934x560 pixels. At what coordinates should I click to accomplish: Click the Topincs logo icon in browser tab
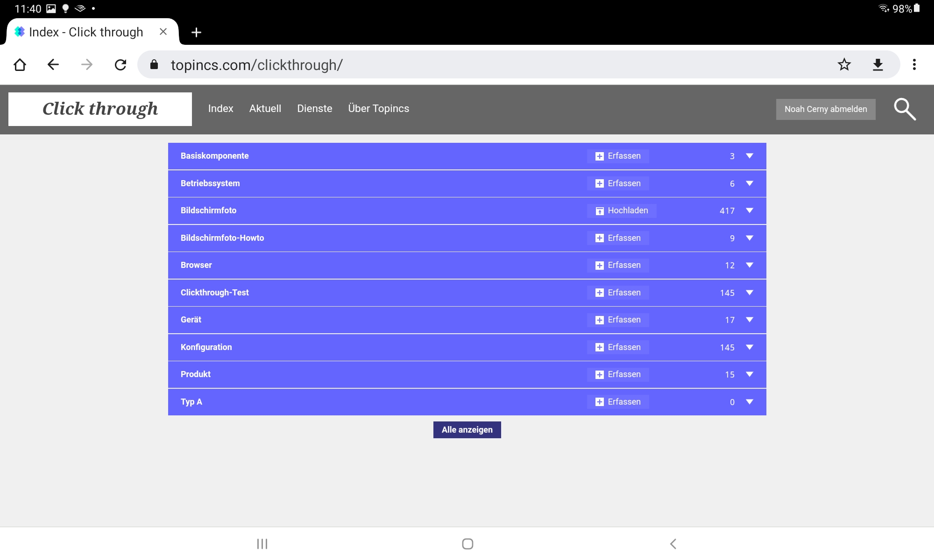19,31
